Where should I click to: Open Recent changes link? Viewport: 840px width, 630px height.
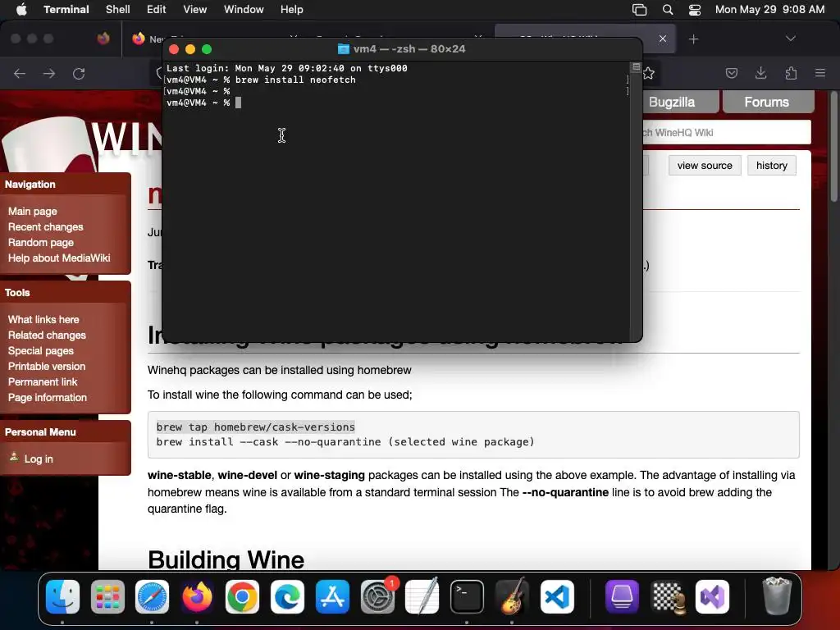click(x=46, y=226)
